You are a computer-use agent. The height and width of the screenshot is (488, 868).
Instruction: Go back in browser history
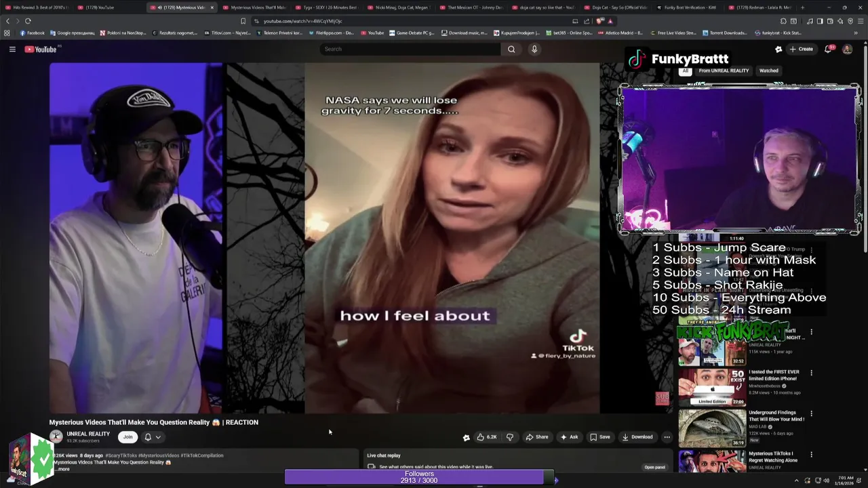click(x=7, y=21)
